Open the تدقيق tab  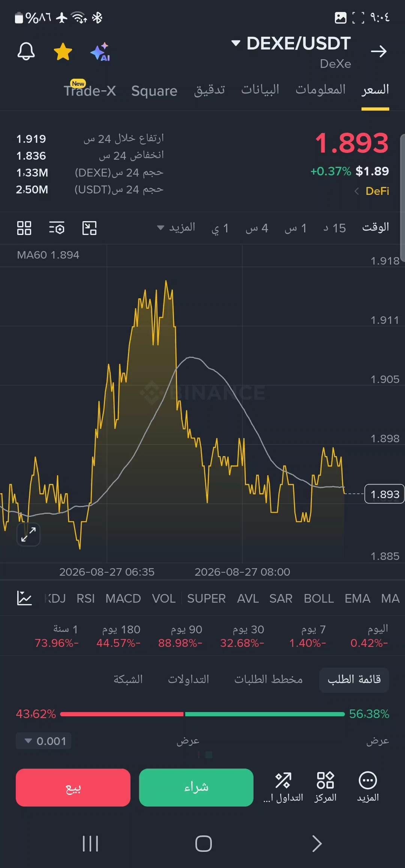[209, 90]
